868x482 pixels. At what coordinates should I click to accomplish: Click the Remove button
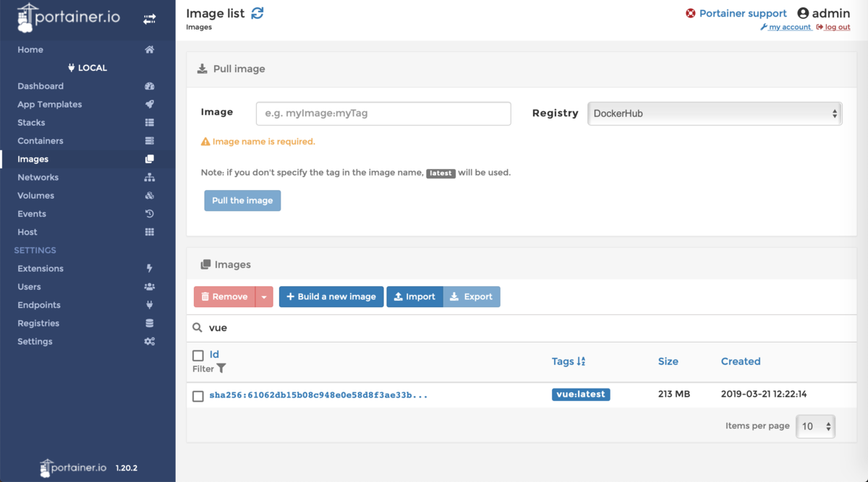[x=224, y=297]
